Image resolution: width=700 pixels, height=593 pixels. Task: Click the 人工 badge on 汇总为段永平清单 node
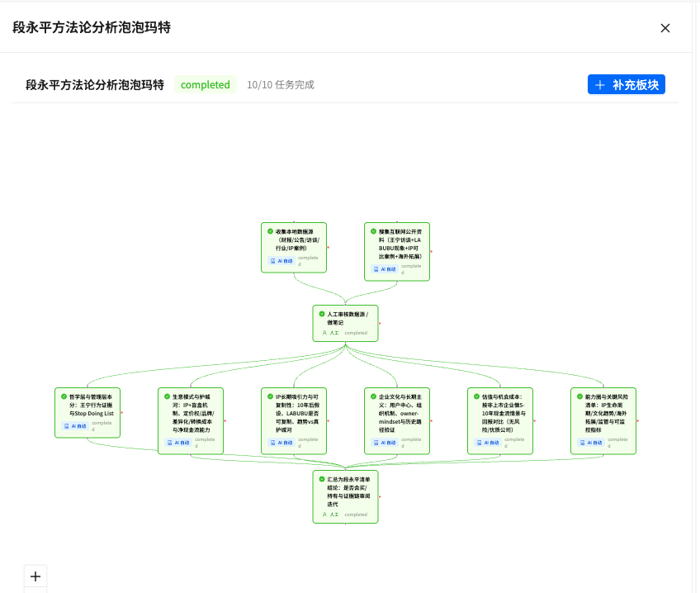(330, 515)
